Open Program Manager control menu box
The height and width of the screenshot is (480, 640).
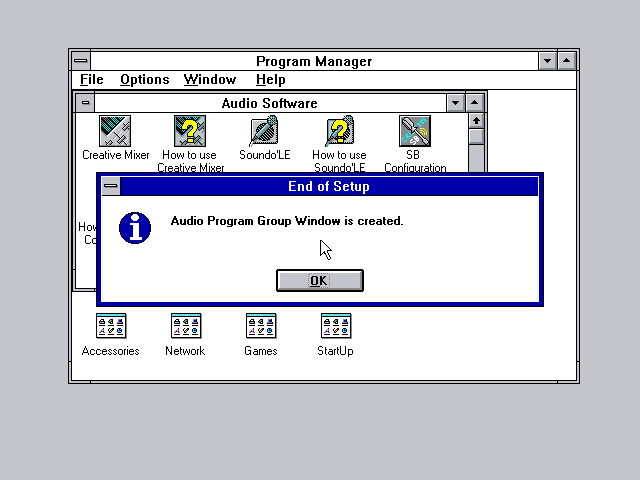pyautogui.click(x=81, y=61)
